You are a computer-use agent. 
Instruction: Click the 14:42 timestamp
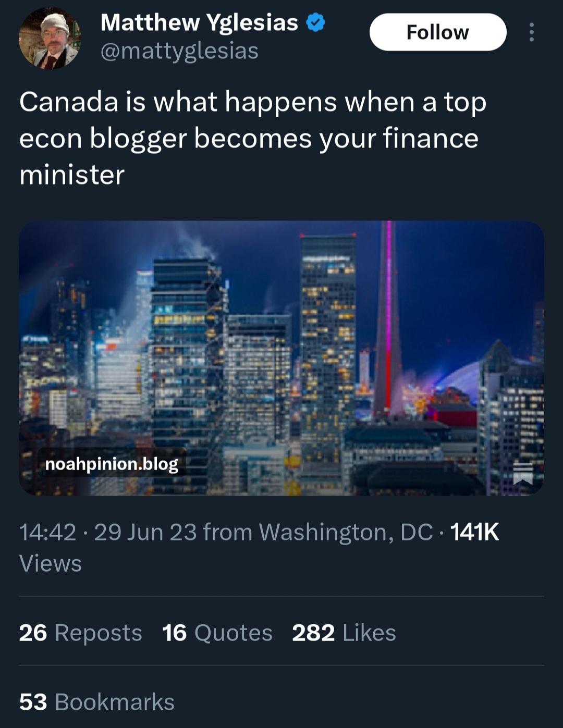pos(47,532)
